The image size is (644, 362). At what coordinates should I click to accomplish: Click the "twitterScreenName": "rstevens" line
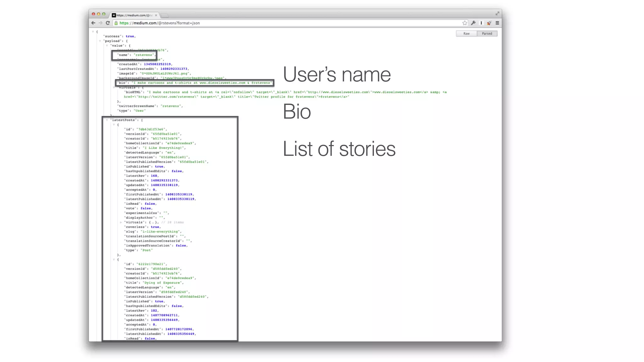tap(150, 106)
